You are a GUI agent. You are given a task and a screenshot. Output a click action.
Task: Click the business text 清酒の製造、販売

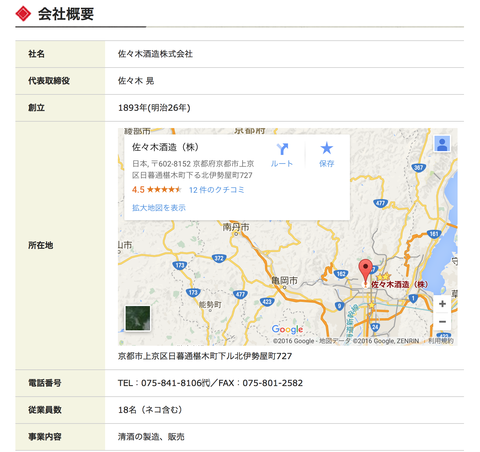151,437
